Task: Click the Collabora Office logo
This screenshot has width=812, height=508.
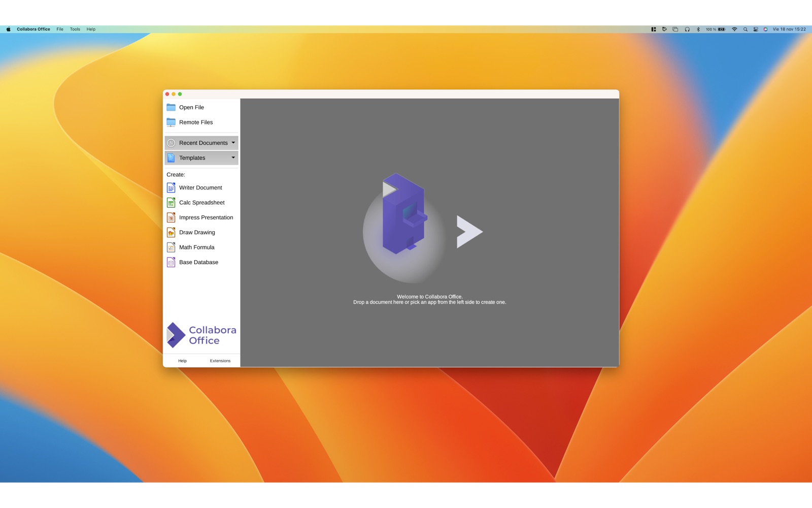Action: (x=201, y=335)
